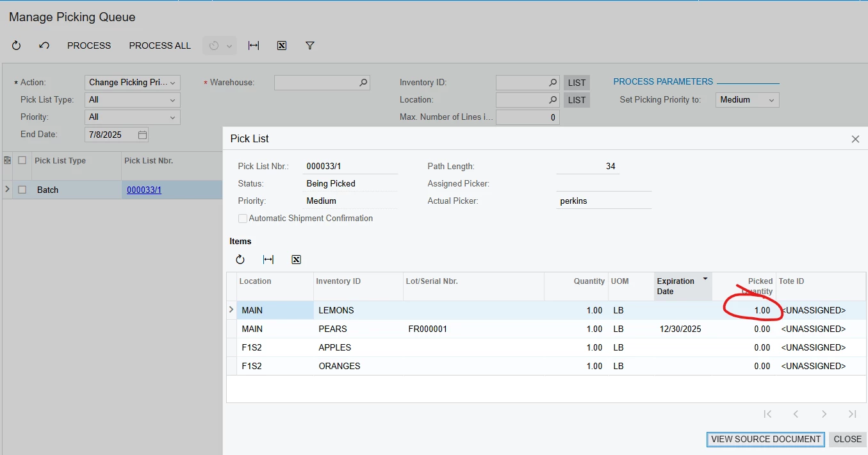Click VIEW SOURCE DOCUMENT button
Image resolution: width=868 pixels, height=455 pixels.
point(766,439)
